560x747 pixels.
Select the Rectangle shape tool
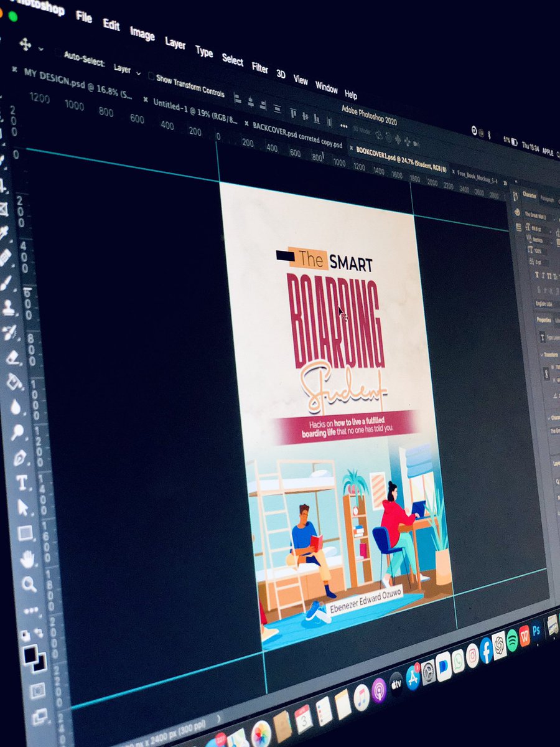pyautogui.click(x=25, y=533)
